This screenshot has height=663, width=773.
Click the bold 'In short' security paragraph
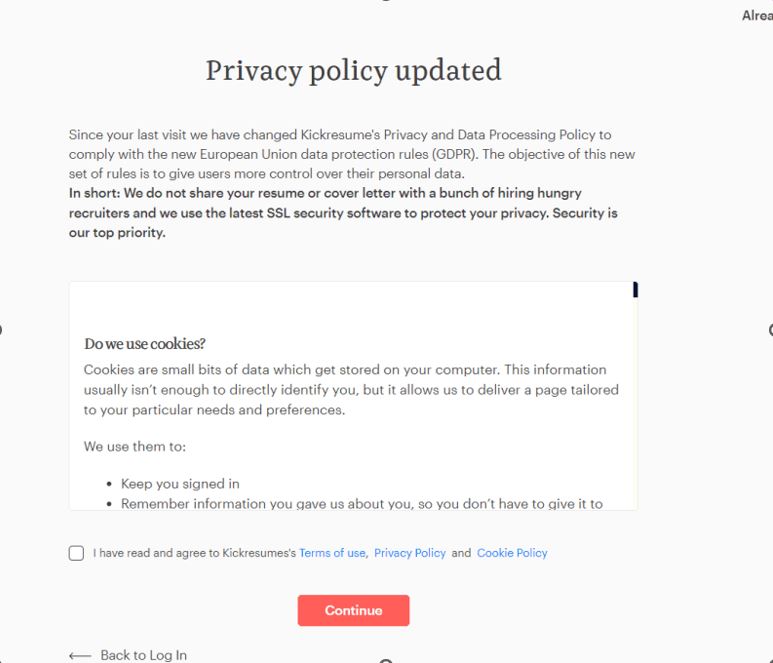pos(343,213)
